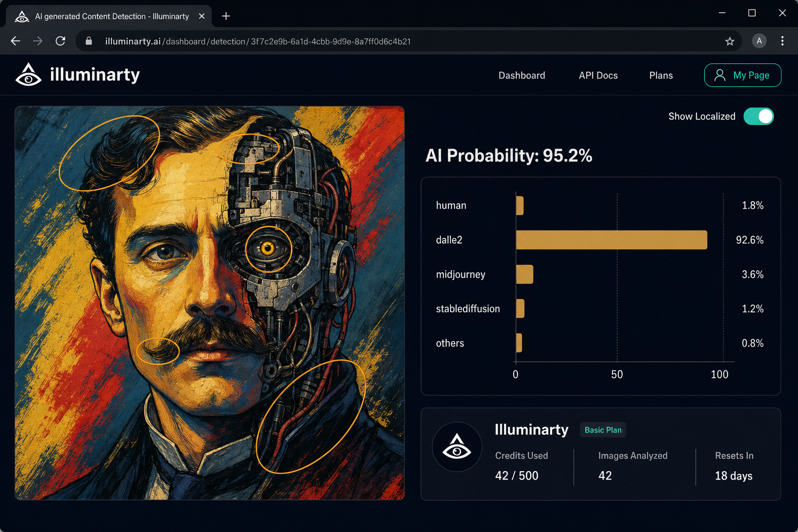Enable the Show Localized toggle
The width and height of the screenshot is (798, 532).
759,116
